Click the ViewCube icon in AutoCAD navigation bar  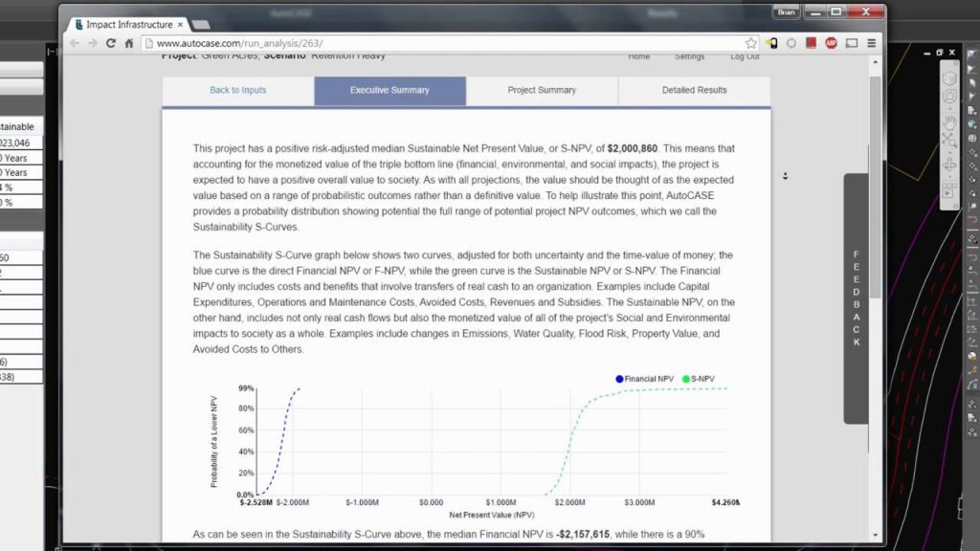click(x=949, y=78)
